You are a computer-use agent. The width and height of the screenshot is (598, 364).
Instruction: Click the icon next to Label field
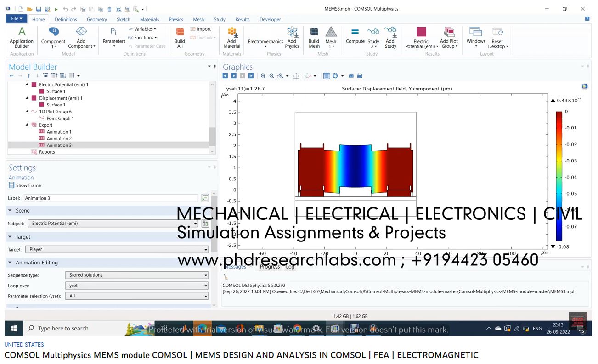(205, 198)
